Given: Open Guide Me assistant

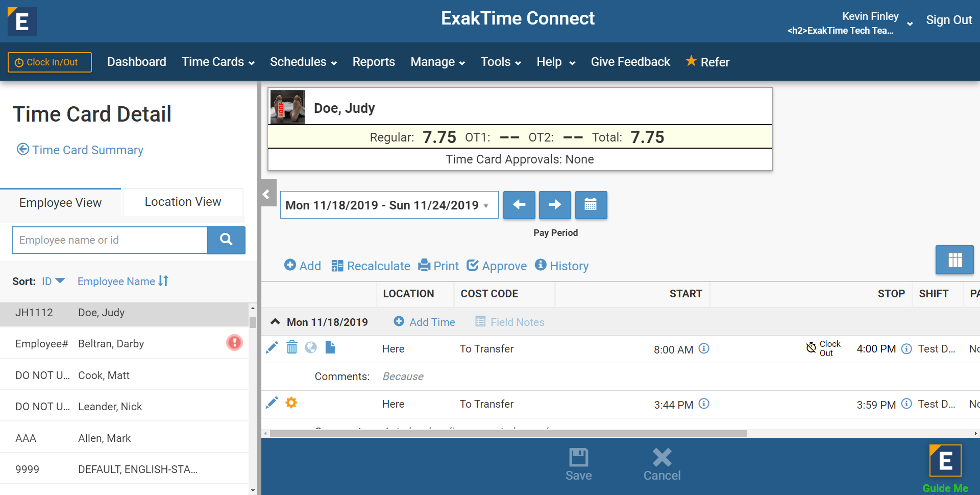Looking at the screenshot, I should point(945,468).
